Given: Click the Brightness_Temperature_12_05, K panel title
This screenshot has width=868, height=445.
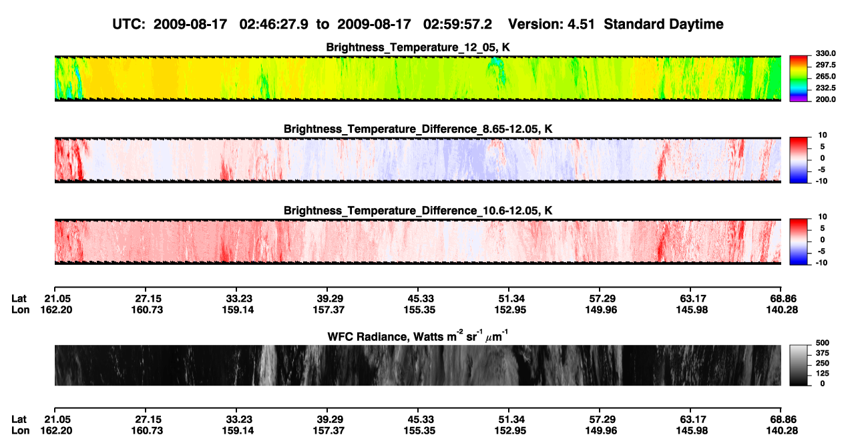Looking at the screenshot, I should click(418, 47).
